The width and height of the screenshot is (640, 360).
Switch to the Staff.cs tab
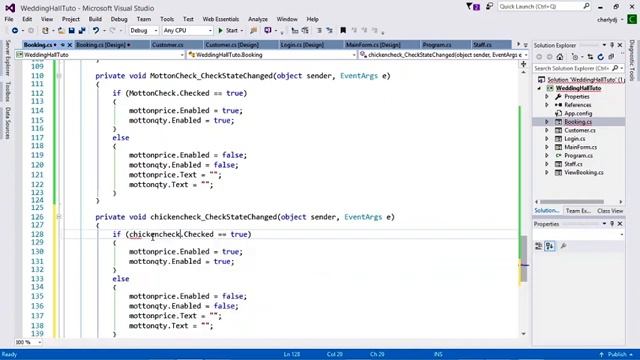click(482, 45)
